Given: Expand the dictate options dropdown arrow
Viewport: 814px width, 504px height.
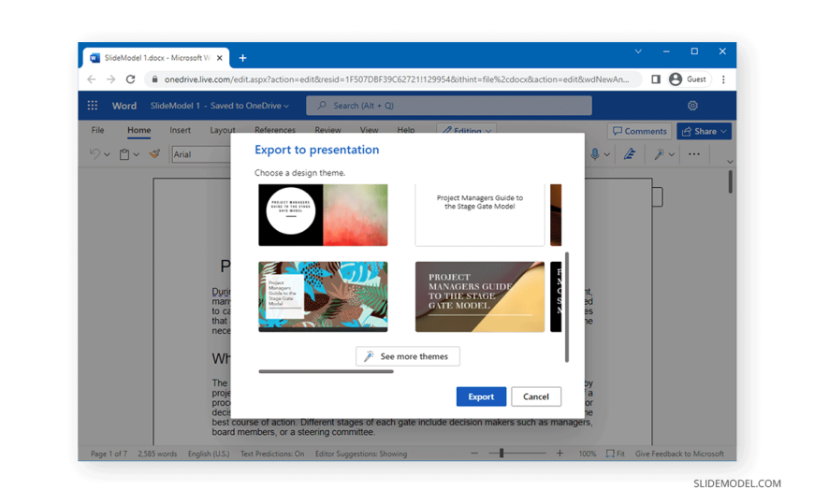Looking at the screenshot, I should (x=607, y=154).
